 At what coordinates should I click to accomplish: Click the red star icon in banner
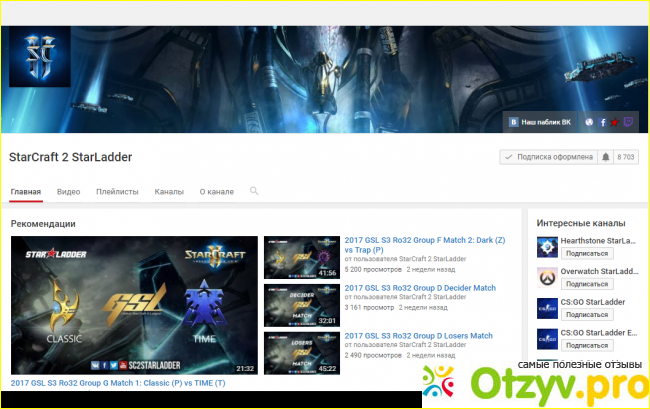coord(616,122)
